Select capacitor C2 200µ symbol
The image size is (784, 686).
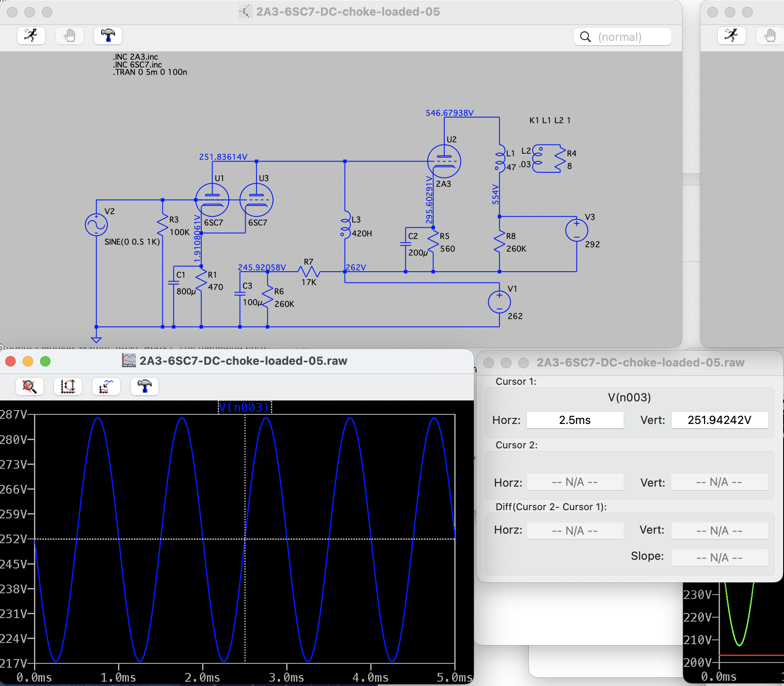[406, 245]
